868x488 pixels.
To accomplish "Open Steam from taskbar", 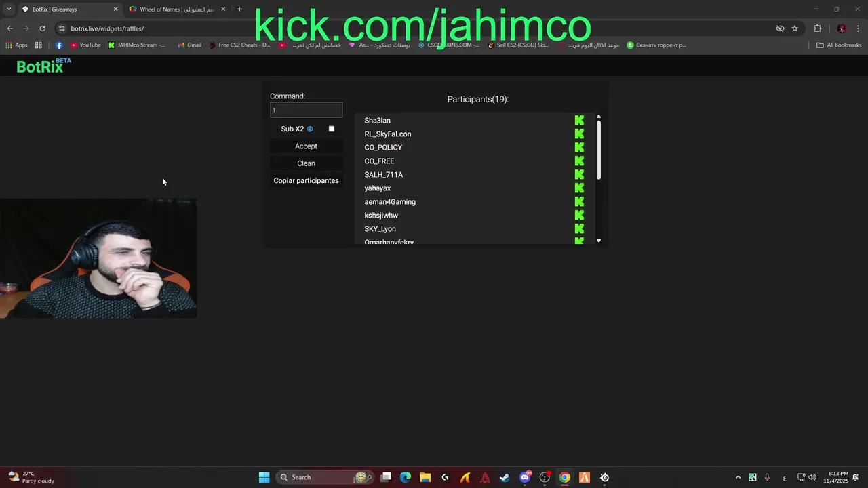I will [x=505, y=477].
